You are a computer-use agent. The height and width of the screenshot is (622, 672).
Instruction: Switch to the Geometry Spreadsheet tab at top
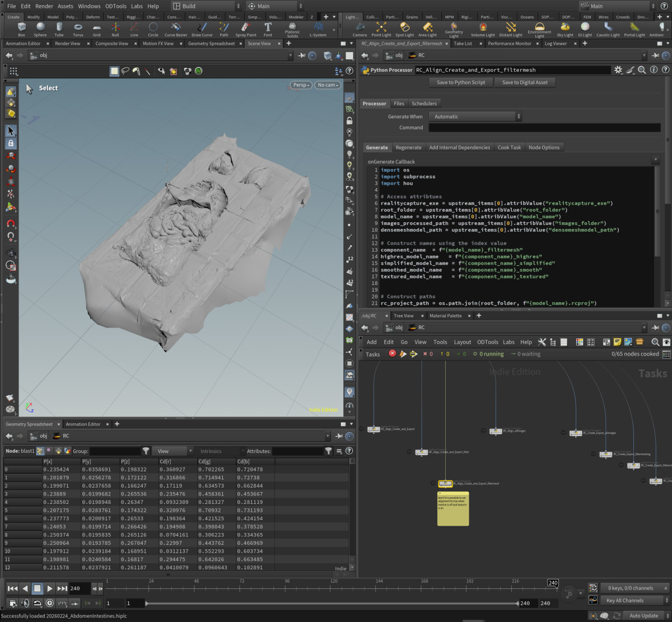pos(211,43)
